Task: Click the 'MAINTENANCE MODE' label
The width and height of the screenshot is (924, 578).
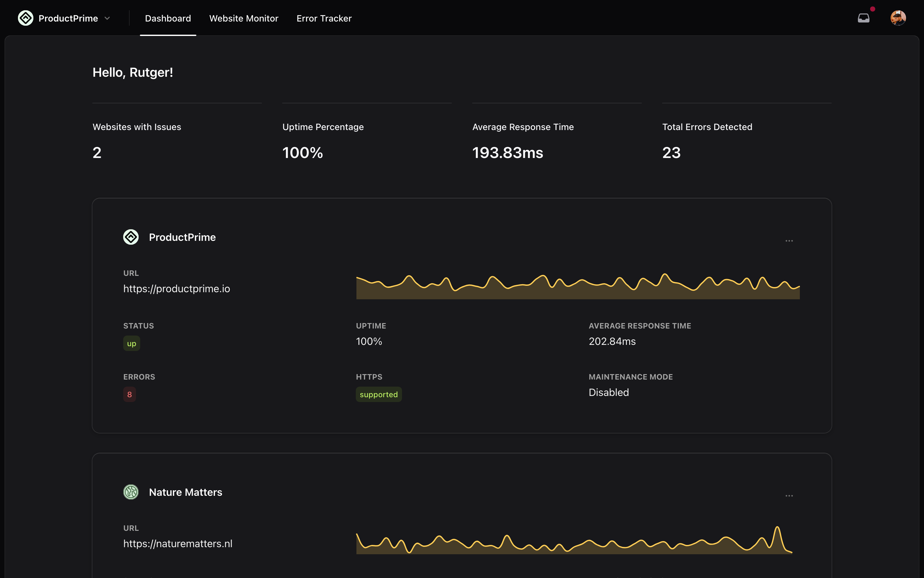Action: point(630,377)
